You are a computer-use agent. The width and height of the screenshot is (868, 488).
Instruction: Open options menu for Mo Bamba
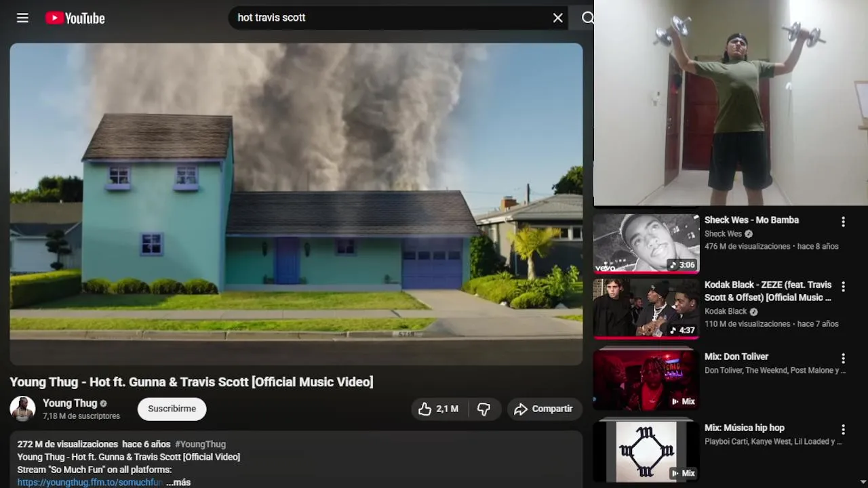pyautogui.click(x=843, y=222)
